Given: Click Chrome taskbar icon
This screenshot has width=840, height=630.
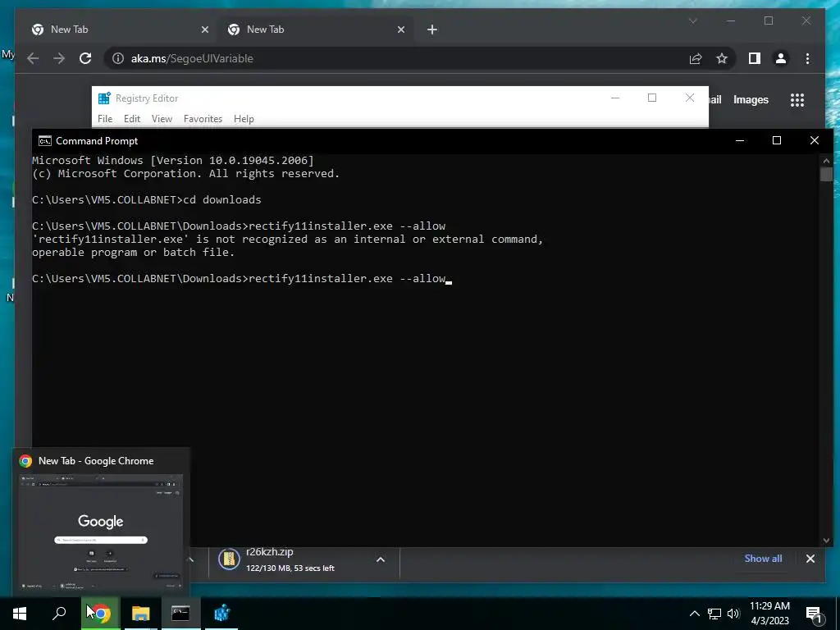Looking at the screenshot, I should 100,613.
